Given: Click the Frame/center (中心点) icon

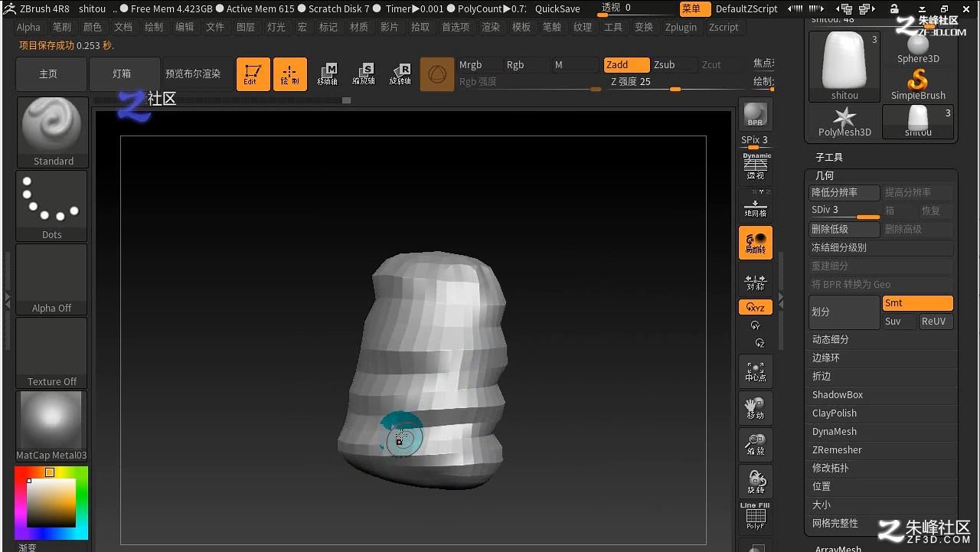Looking at the screenshot, I should click(756, 371).
